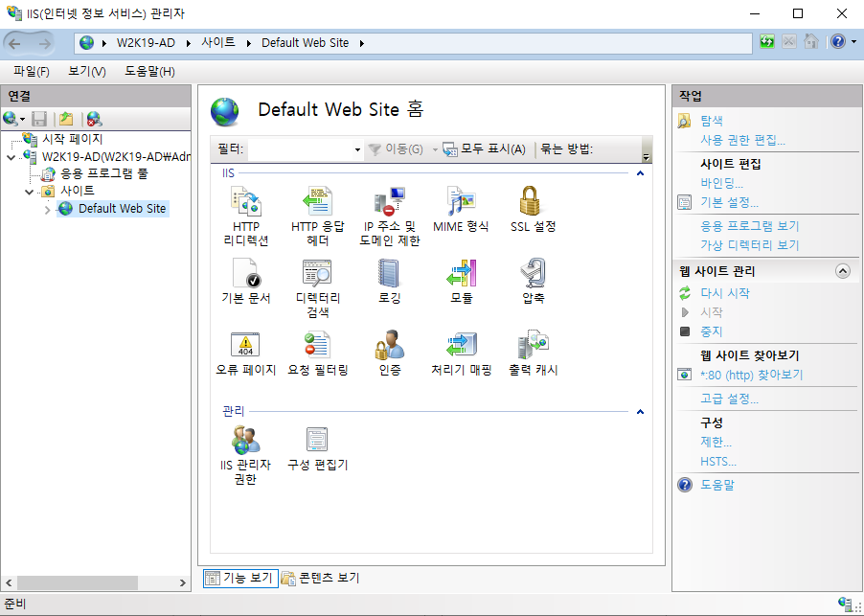Image resolution: width=864 pixels, height=616 pixels.
Task: Click the save icon in 연결 toolbar
Action: click(x=39, y=119)
